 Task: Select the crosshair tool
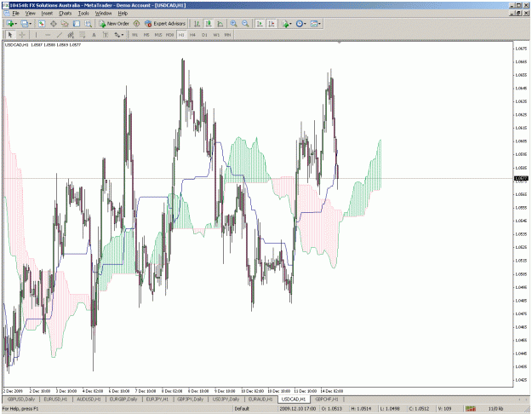point(22,35)
